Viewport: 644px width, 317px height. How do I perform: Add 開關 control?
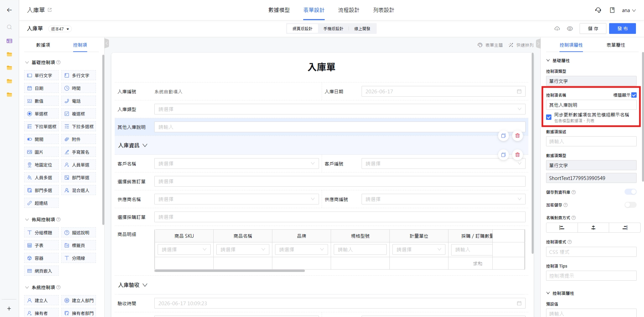[x=41, y=139]
